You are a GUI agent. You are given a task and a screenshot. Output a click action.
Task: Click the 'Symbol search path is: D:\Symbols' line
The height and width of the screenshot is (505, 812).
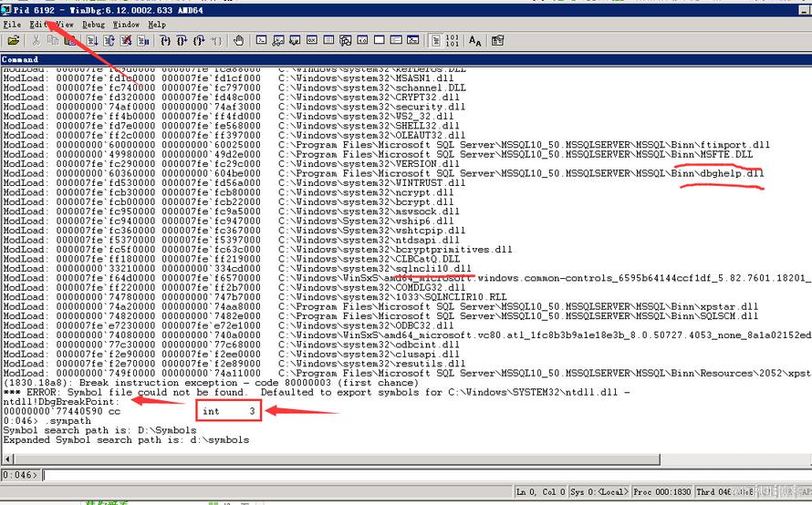[100, 430]
